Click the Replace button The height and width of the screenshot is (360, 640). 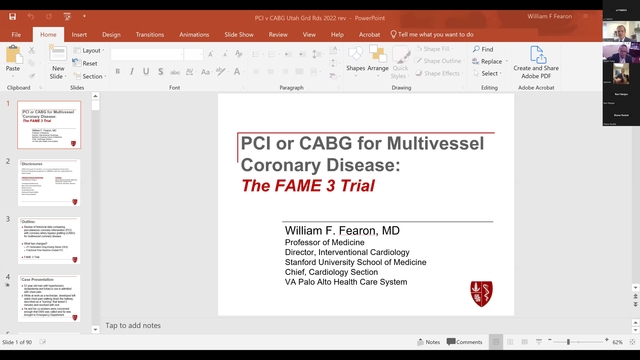pos(490,61)
